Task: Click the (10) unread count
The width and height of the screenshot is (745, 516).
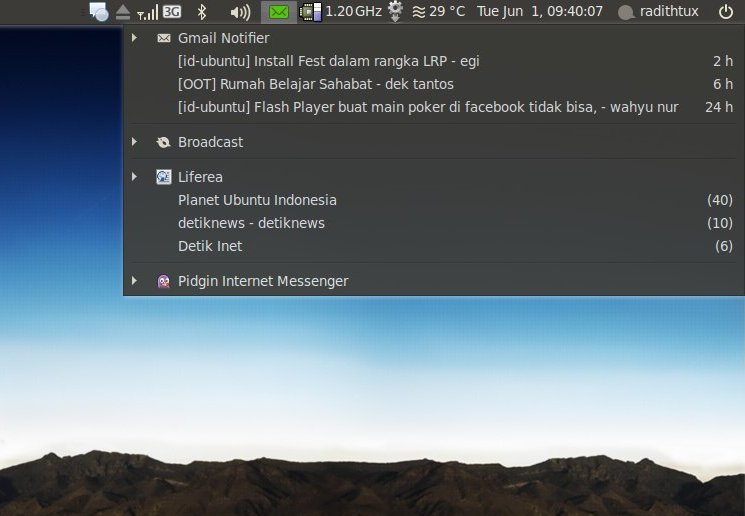Action: point(720,223)
